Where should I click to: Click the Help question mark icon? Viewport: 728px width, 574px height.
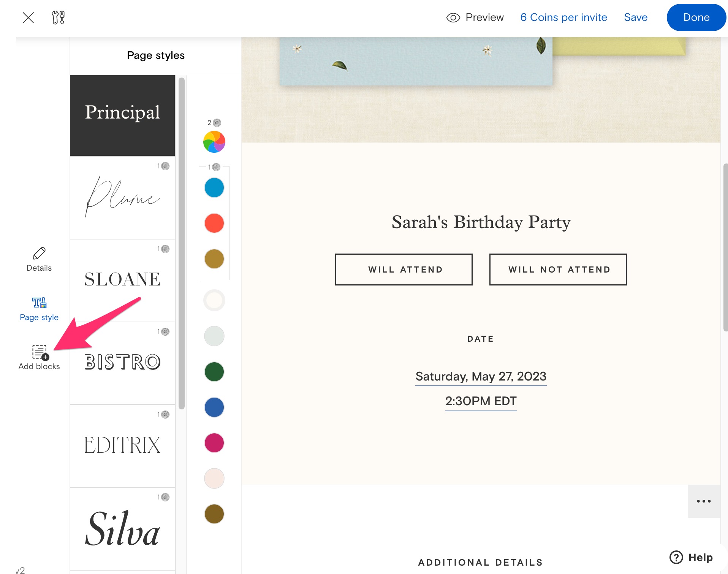676,557
